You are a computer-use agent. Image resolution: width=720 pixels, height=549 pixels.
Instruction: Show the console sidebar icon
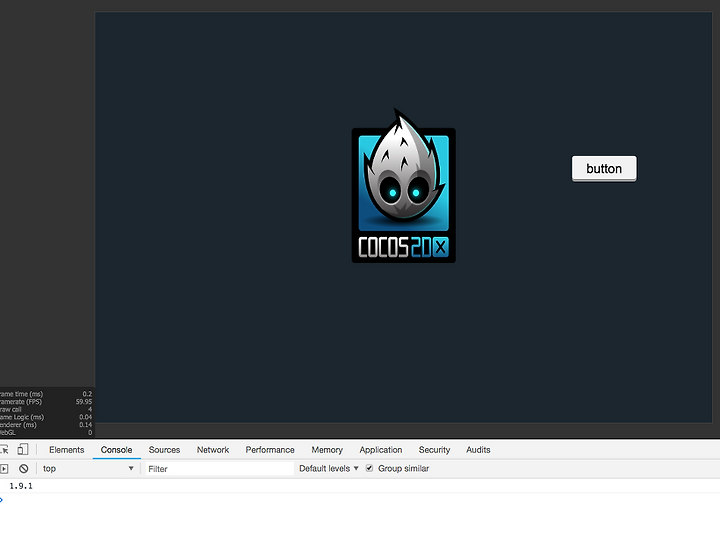click(x=4, y=469)
